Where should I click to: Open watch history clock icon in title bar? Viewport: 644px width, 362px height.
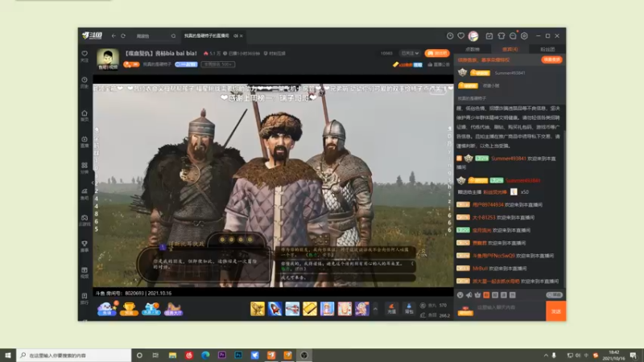[450, 35]
